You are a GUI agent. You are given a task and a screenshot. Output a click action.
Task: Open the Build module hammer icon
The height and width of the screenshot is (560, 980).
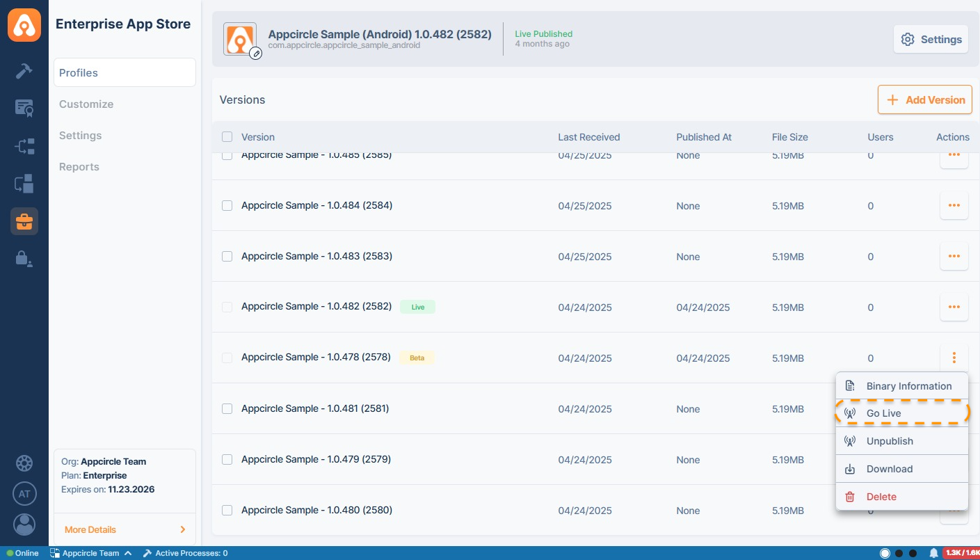click(x=24, y=71)
